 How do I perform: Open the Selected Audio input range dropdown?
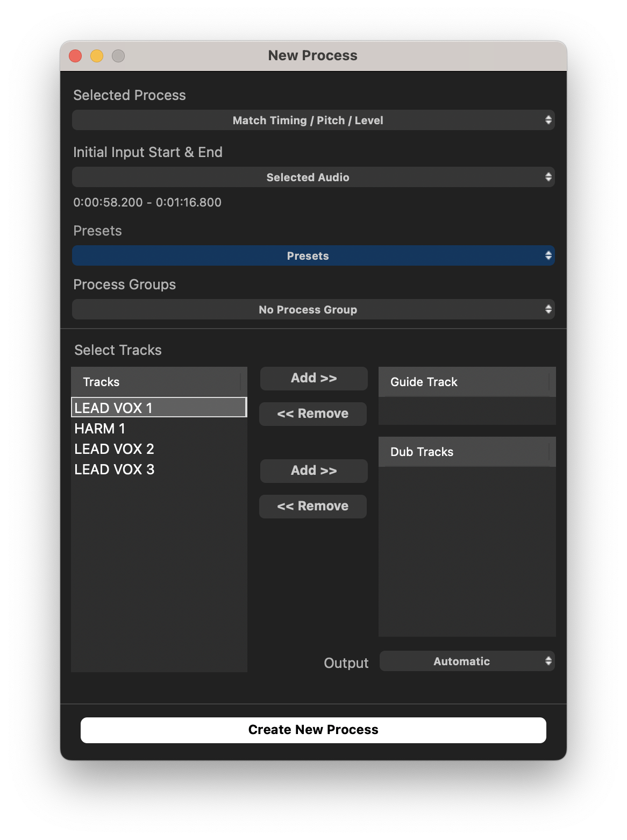pos(313,177)
